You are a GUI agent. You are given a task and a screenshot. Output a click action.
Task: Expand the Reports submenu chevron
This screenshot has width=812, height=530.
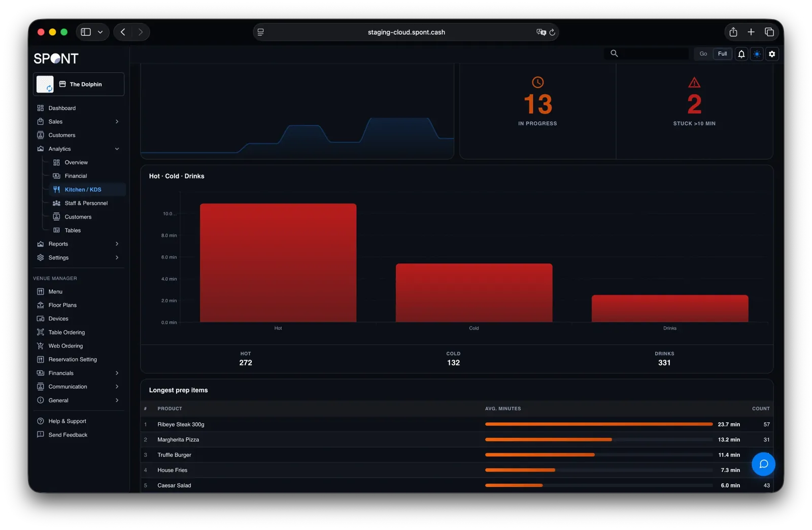coord(117,244)
